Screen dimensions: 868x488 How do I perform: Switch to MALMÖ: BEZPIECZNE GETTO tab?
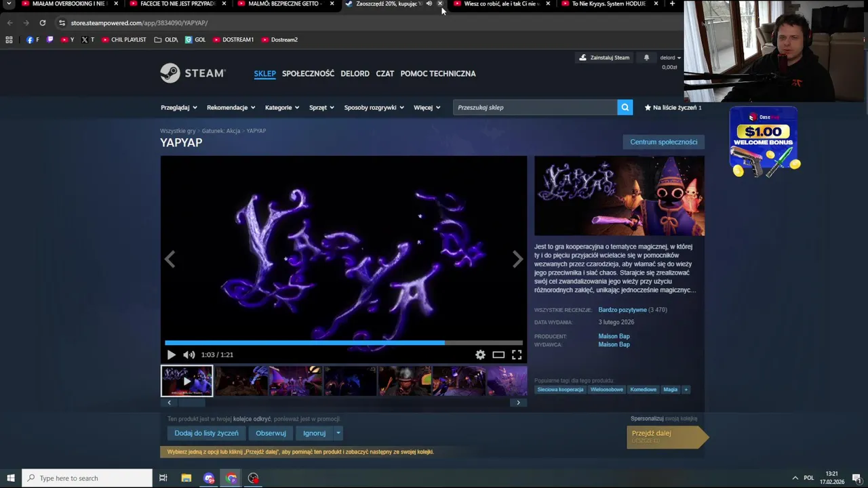[x=285, y=4]
